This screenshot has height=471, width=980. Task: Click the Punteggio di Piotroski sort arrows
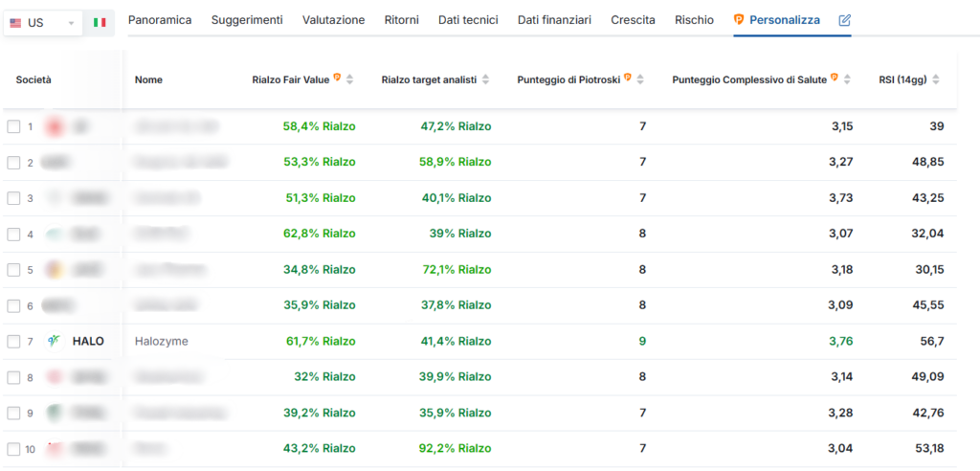pyautogui.click(x=640, y=79)
